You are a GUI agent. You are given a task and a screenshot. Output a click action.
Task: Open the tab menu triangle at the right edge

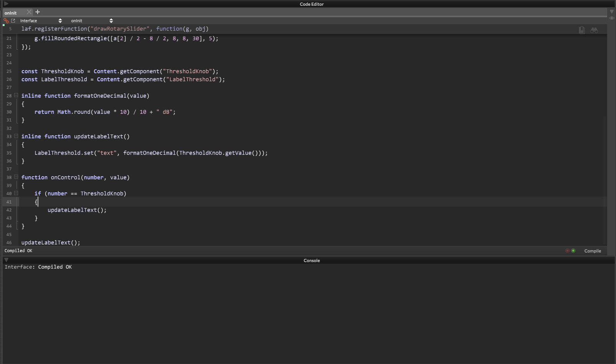(612, 11)
